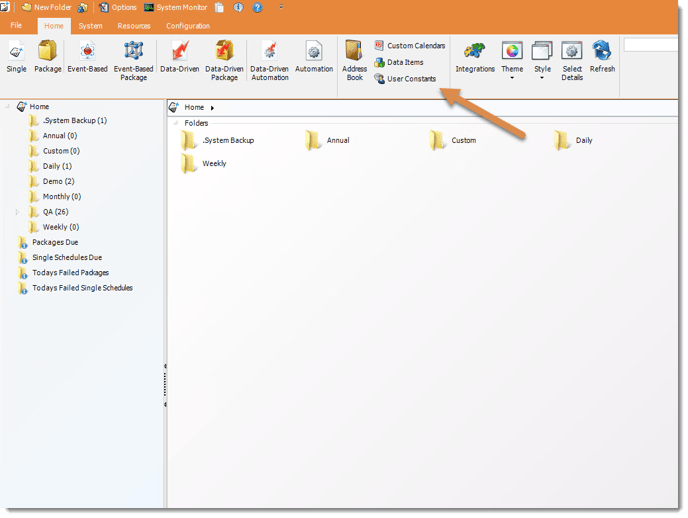Create a Single schedule
688x518 pixels.
coord(16,57)
